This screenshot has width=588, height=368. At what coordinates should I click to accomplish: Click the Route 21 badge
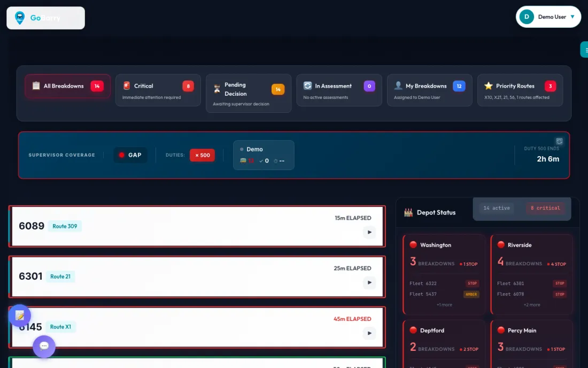click(60, 277)
